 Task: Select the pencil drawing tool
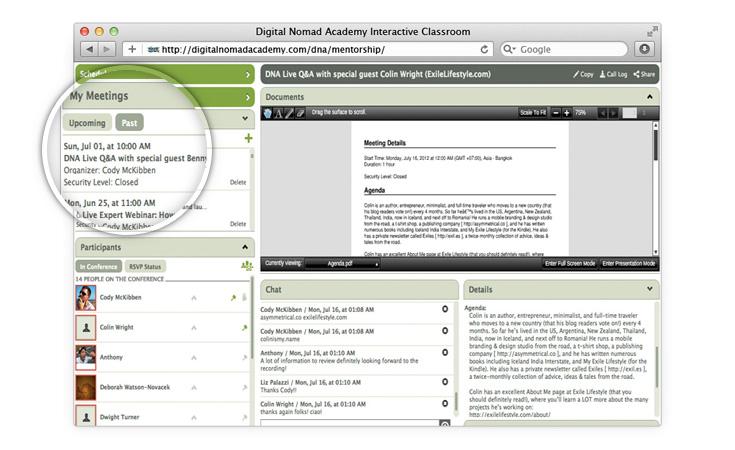tap(289, 113)
